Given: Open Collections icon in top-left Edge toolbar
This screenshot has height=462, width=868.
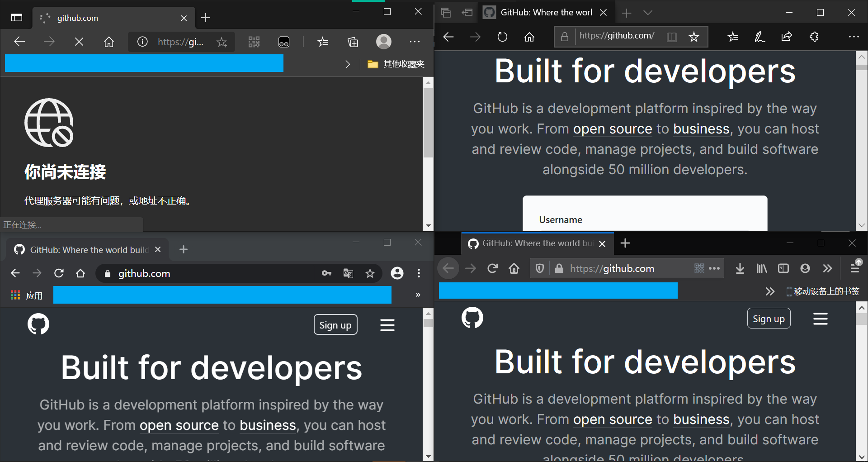Looking at the screenshot, I should [x=353, y=42].
